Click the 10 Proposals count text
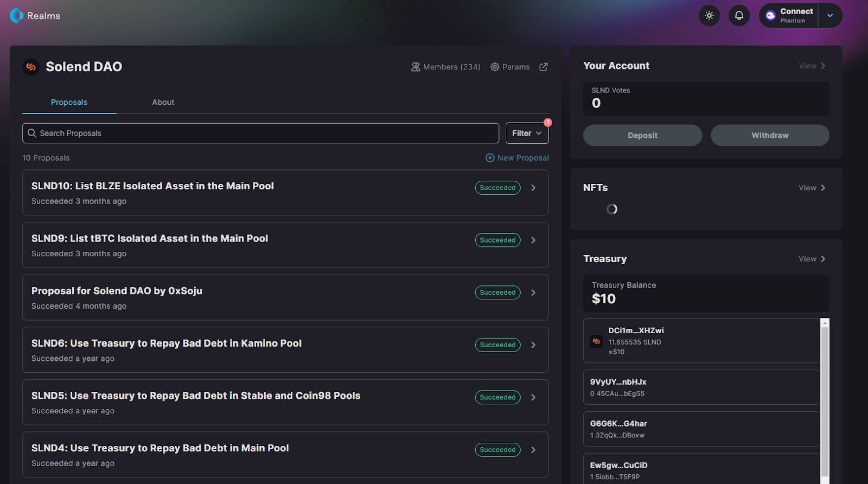868x484 pixels. tap(46, 158)
